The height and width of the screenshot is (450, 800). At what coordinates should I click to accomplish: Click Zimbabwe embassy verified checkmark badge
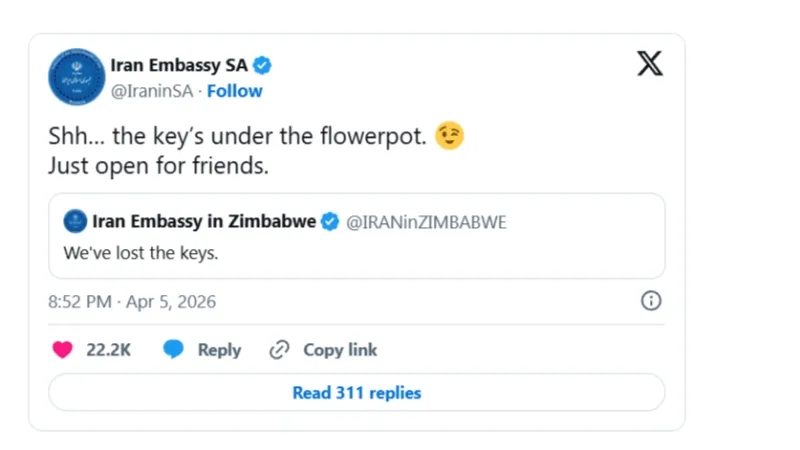(329, 222)
